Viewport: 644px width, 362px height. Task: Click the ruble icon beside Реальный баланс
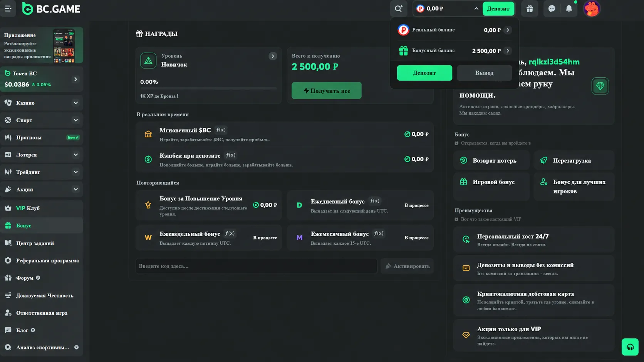pyautogui.click(x=403, y=30)
